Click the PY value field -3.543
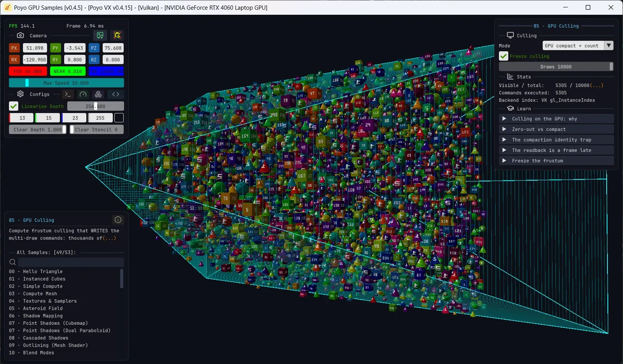623x364 pixels. click(75, 48)
